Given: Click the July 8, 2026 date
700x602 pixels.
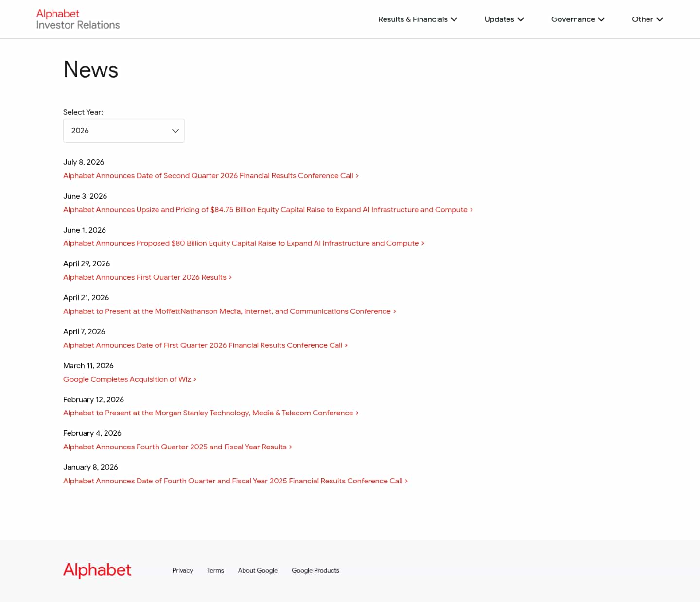Looking at the screenshot, I should (x=84, y=162).
